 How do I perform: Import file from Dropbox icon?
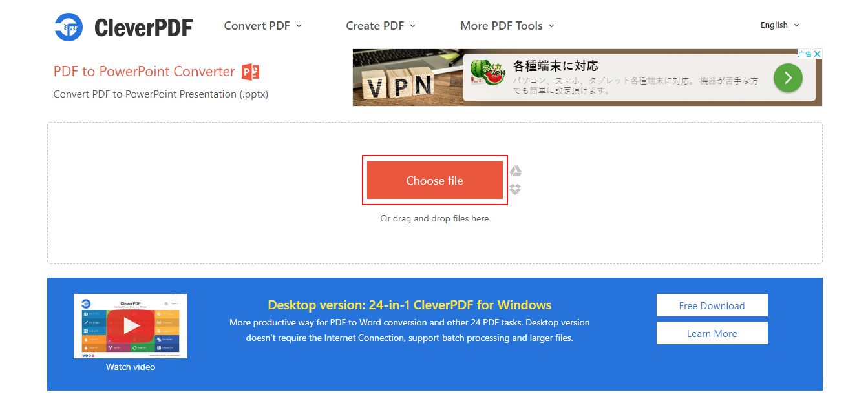pos(515,189)
